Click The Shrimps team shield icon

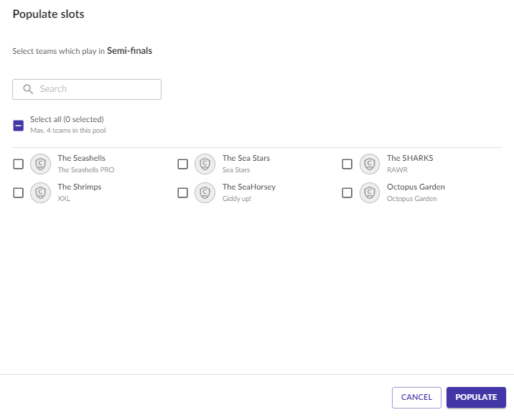point(41,192)
